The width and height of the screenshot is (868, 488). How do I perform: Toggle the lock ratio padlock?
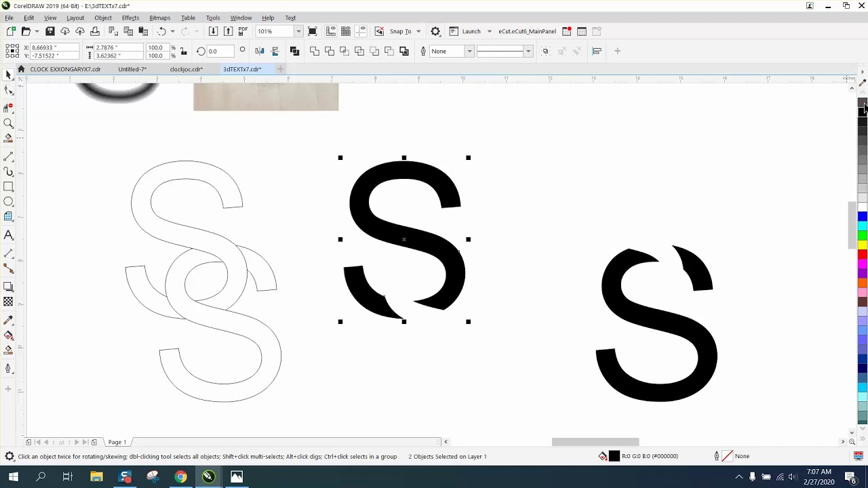[183, 52]
